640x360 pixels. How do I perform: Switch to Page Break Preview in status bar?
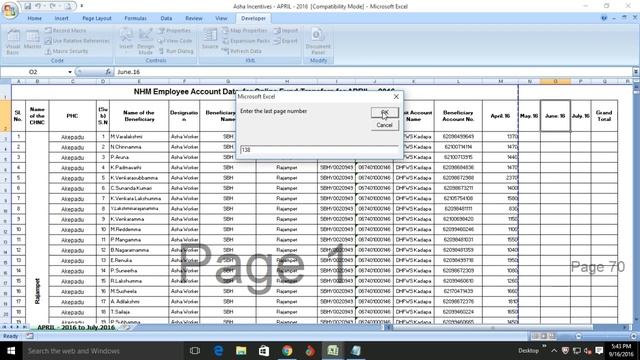(x=551, y=336)
